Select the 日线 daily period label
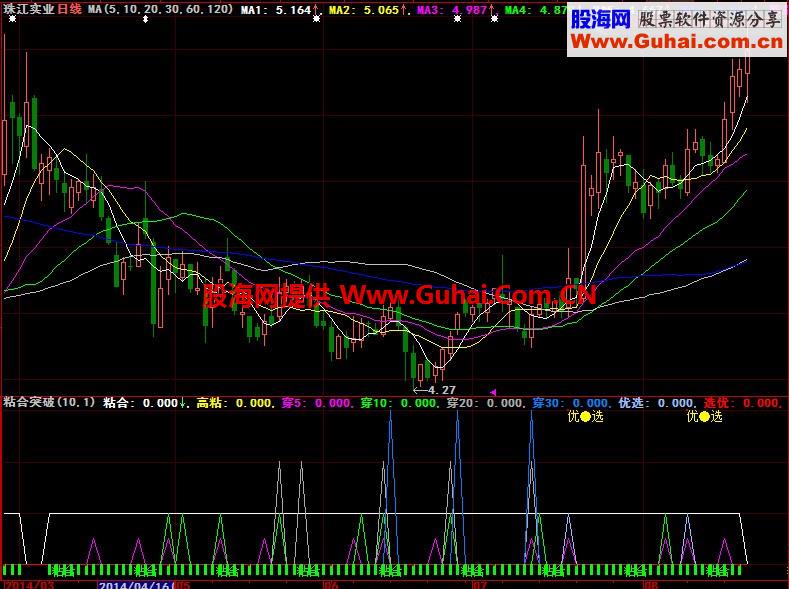Image resolution: width=789 pixels, height=589 pixels. click(x=69, y=9)
